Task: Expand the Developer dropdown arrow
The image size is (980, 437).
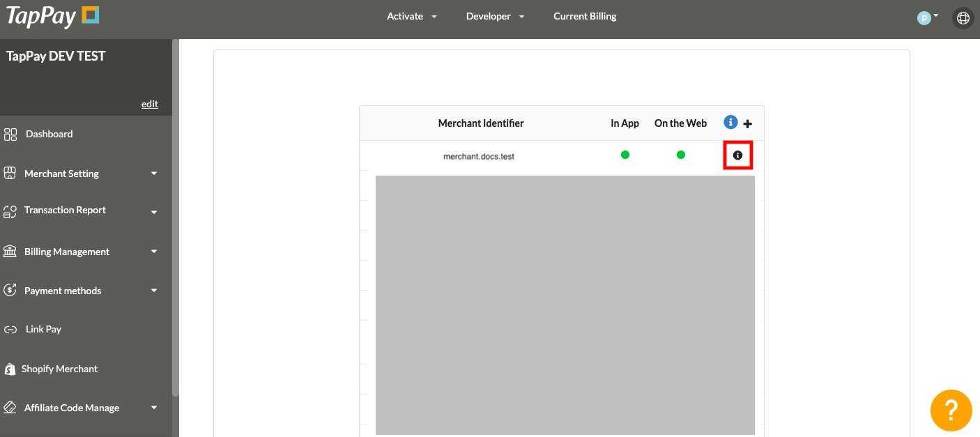Action: coord(521,17)
